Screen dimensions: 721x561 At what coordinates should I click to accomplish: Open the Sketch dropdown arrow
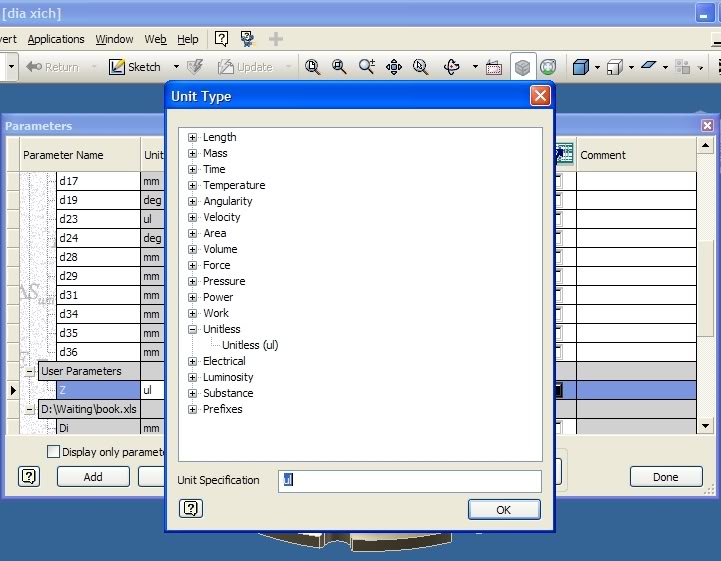pyautogui.click(x=176, y=67)
